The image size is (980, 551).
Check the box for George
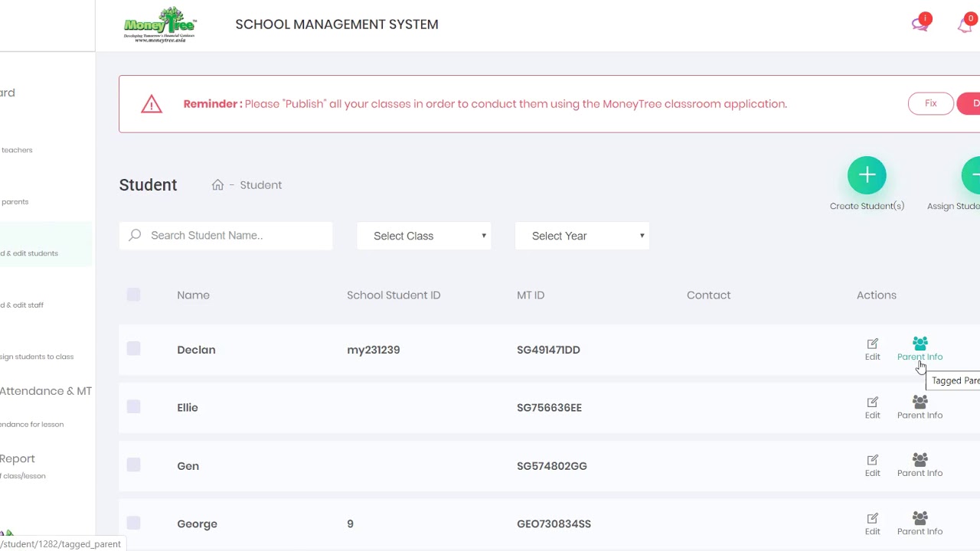point(133,523)
